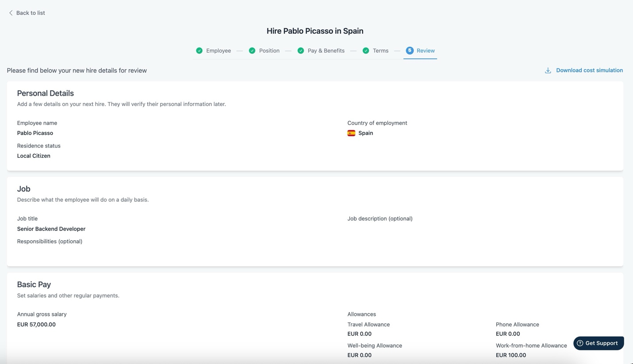Viewport: 633px width, 364px height.
Task: Click the question mark support icon
Action: (580, 343)
